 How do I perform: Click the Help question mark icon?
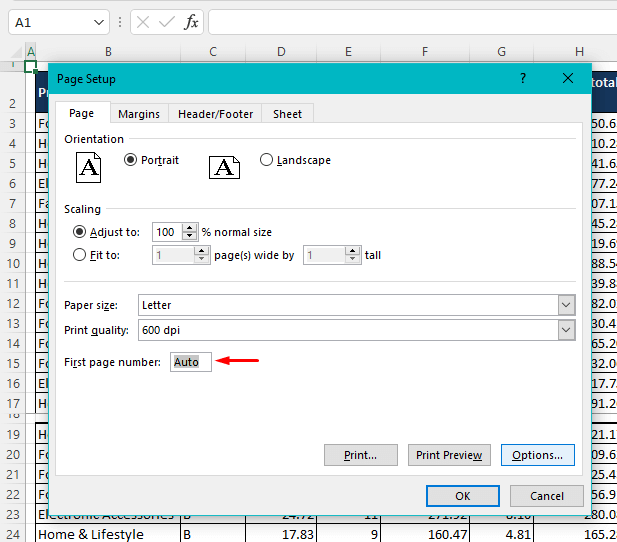[x=523, y=78]
